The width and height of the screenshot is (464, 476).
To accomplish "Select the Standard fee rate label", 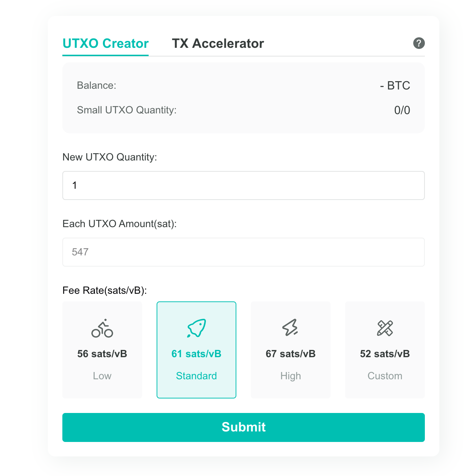I will [x=196, y=376].
